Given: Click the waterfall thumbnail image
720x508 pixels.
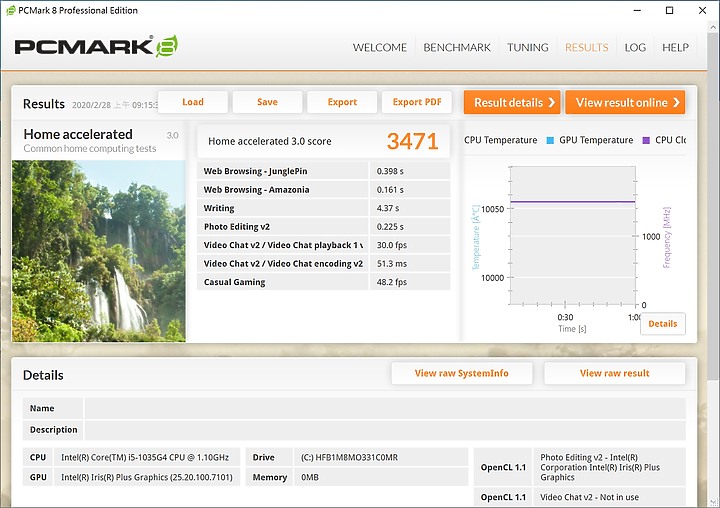Looking at the screenshot, I should point(99,251).
